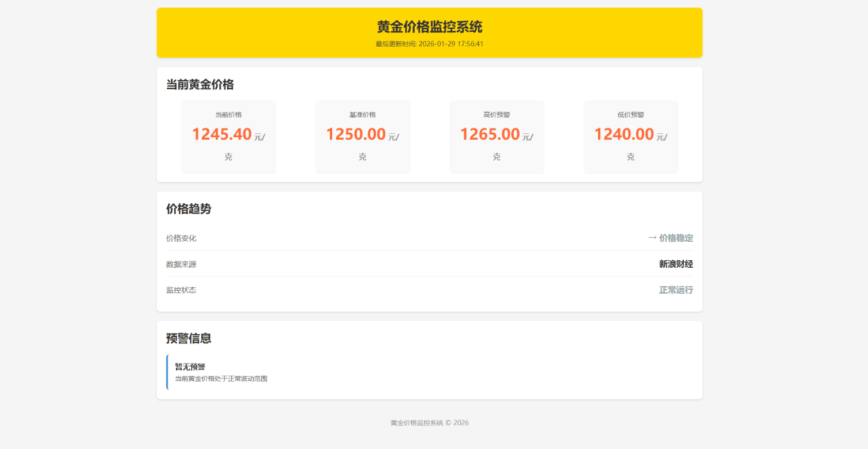Viewport: 868px width, 449px height.
Task: Click the 价格趋势 section title
Action: (189, 209)
